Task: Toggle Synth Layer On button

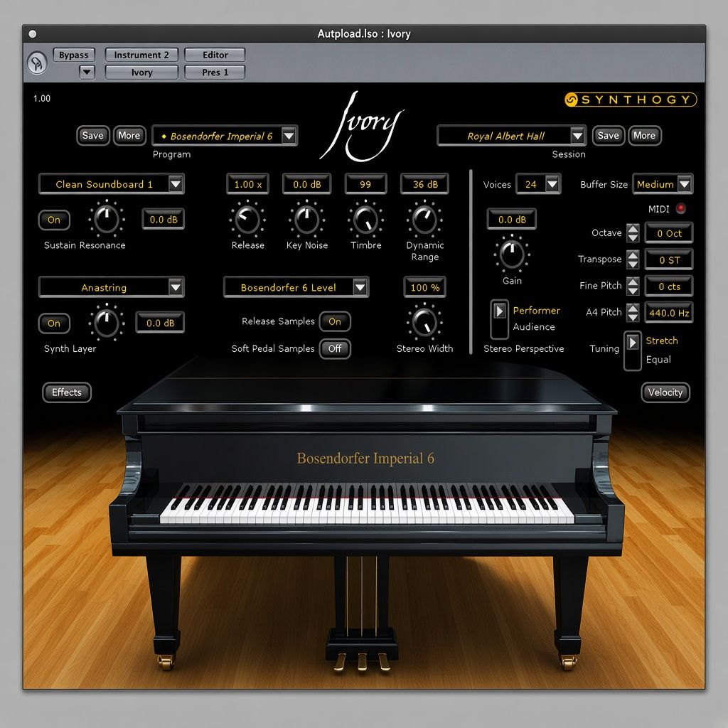Action: tap(54, 323)
